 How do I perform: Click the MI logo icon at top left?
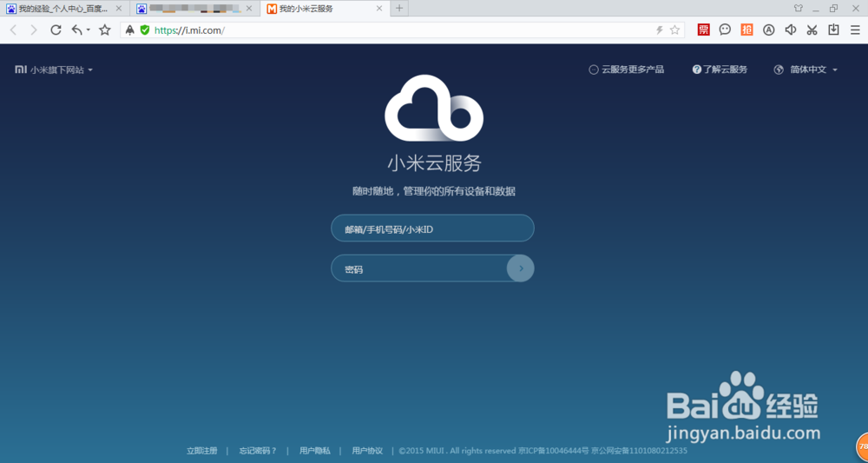click(x=21, y=69)
